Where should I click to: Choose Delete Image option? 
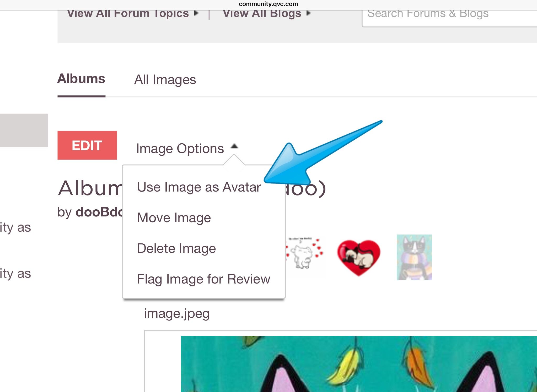[x=176, y=248]
